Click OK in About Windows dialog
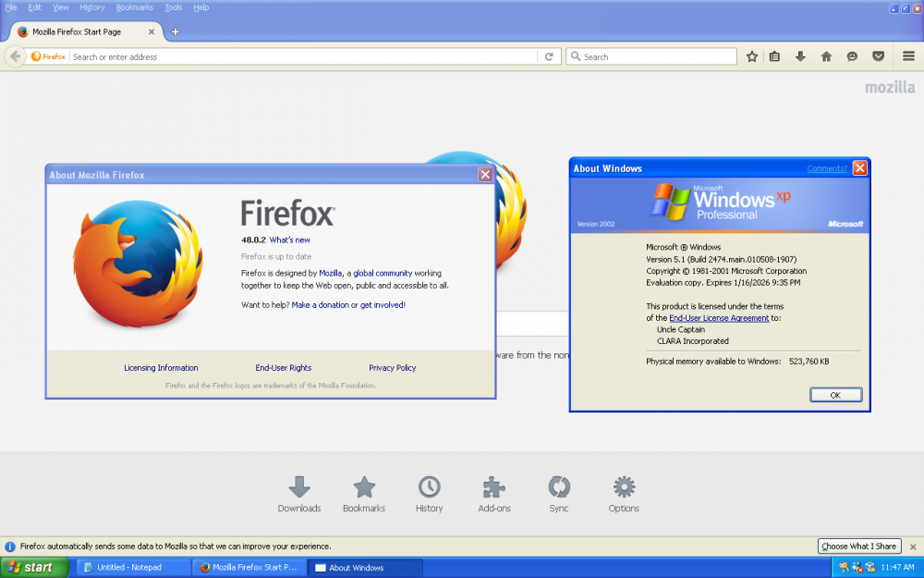This screenshot has height=578, width=924. 835,395
